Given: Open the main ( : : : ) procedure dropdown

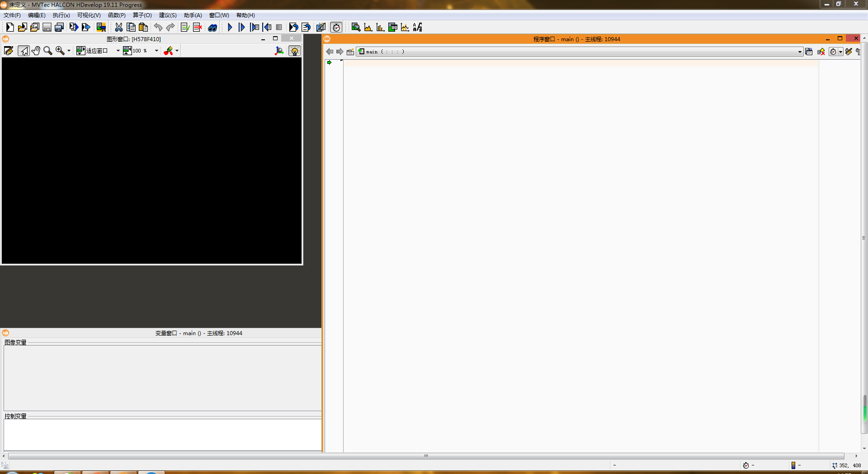Looking at the screenshot, I should 580,52.
